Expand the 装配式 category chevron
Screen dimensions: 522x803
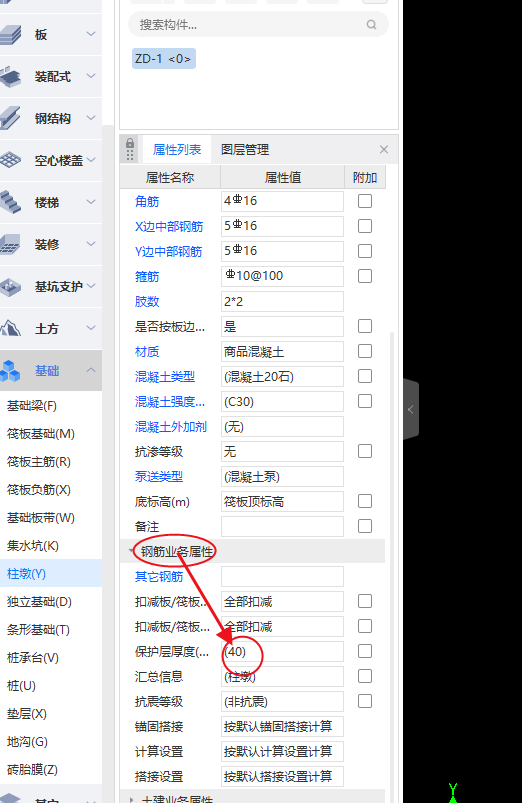pos(91,76)
